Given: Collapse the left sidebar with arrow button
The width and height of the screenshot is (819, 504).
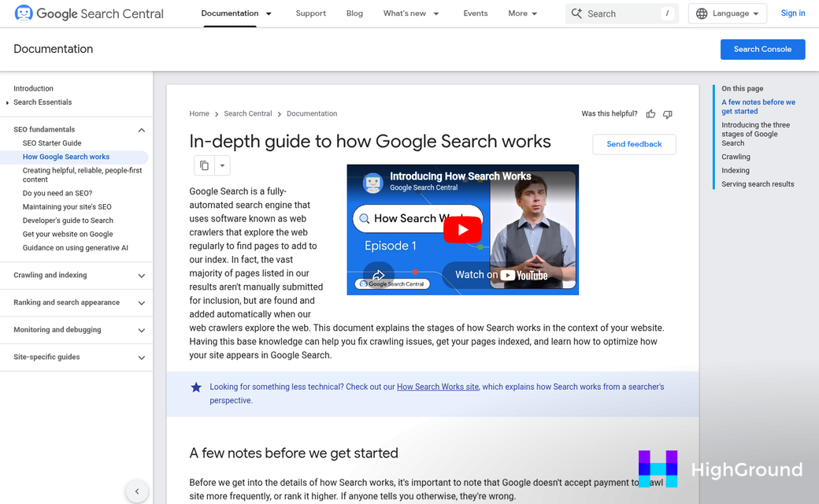Looking at the screenshot, I should (x=137, y=491).
